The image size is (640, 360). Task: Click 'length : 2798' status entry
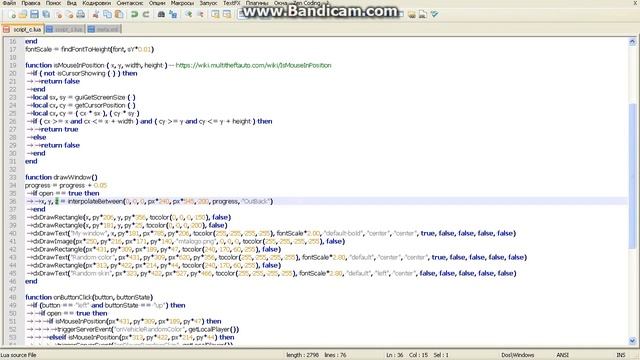pyautogui.click(x=302, y=355)
